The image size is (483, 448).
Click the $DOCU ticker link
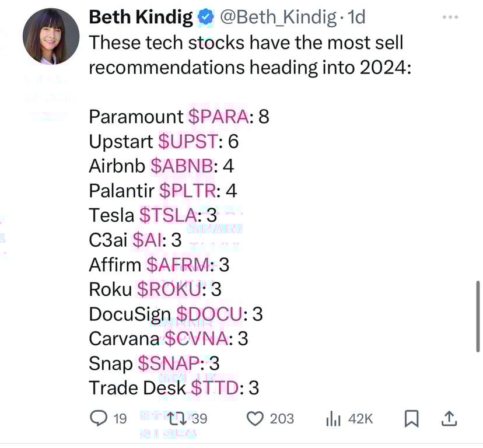pos(209,314)
